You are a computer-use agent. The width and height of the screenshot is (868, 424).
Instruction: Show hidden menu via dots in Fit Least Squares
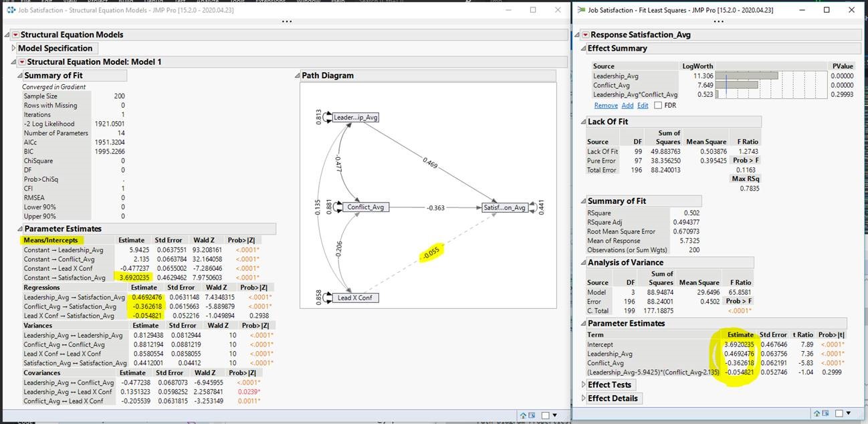coord(718,21)
